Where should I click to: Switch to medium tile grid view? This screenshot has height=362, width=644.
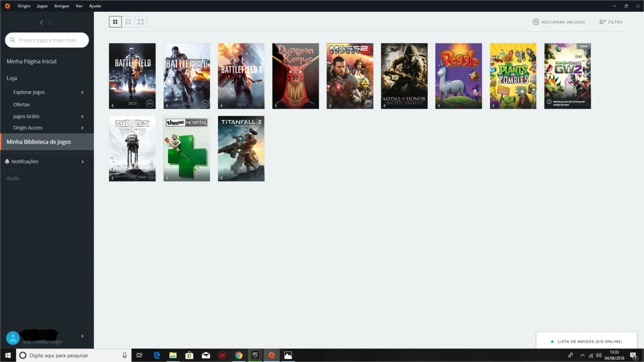(x=128, y=22)
